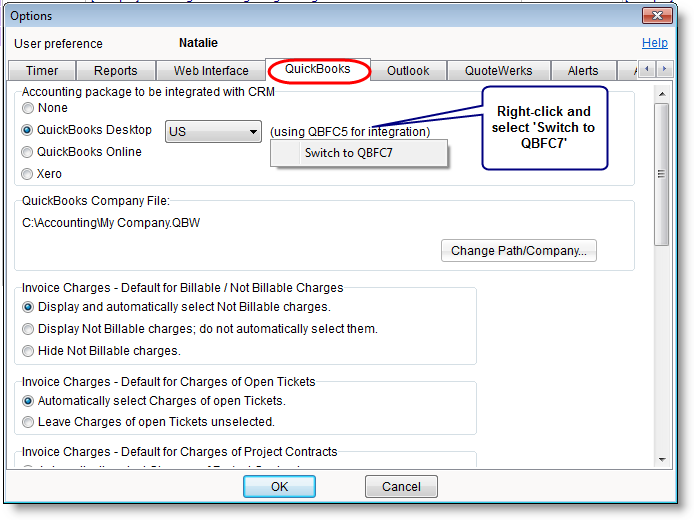Screen dimensions: 694x520
Task: Choose Xero as accounting package
Action: coord(28,174)
